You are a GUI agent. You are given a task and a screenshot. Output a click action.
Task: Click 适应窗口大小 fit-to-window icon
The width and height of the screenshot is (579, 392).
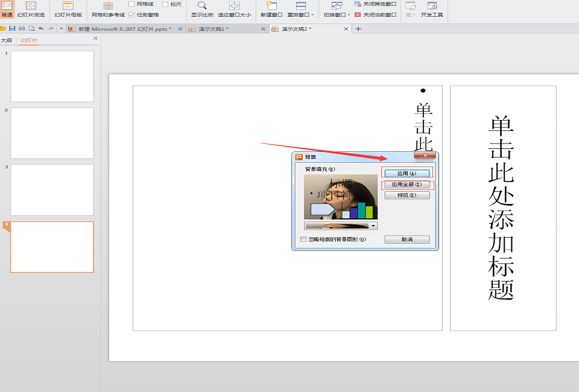click(234, 5)
